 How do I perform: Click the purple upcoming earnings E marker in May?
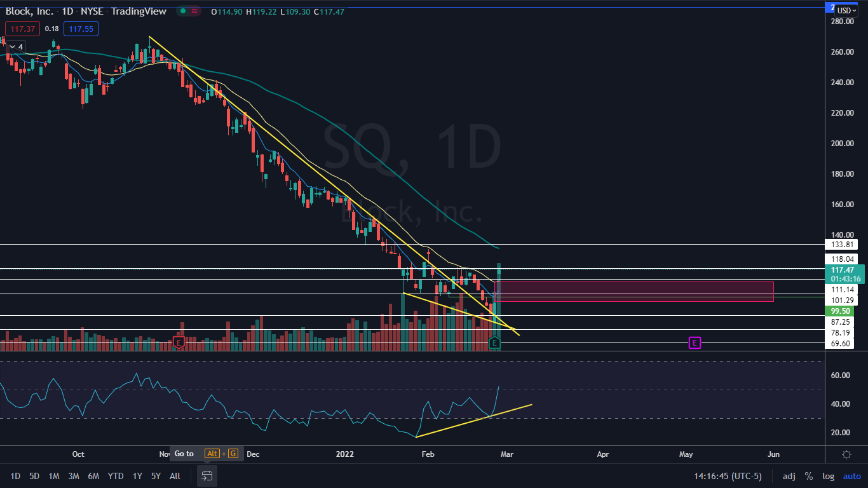coord(695,343)
